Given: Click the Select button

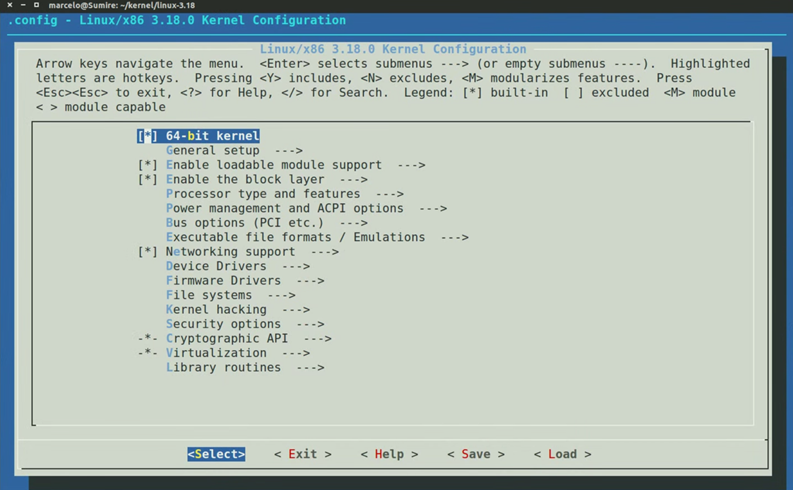Looking at the screenshot, I should [216, 454].
